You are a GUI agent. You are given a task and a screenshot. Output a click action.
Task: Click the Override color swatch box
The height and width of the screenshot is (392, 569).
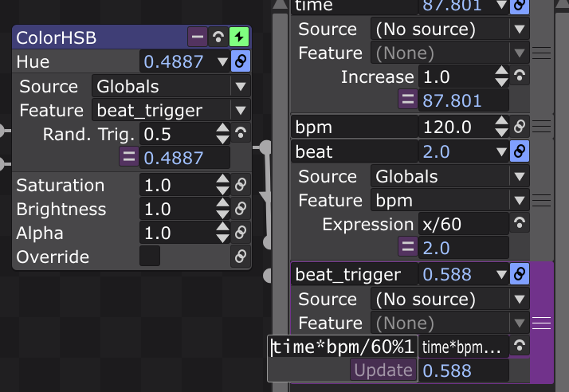[x=150, y=257]
